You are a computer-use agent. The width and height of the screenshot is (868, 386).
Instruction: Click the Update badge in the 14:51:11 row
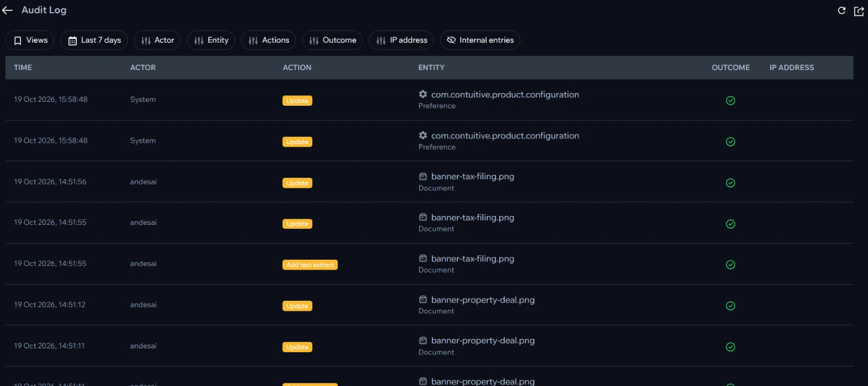297,347
